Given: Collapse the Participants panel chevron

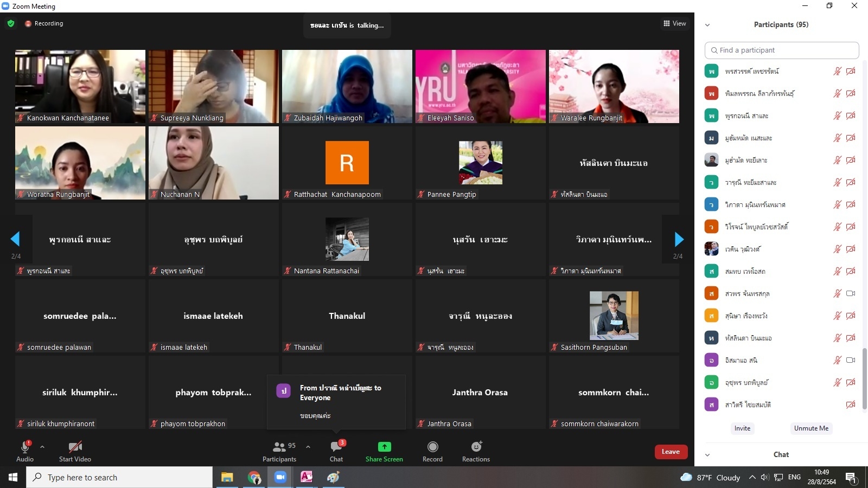Looking at the screenshot, I should (x=707, y=25).
